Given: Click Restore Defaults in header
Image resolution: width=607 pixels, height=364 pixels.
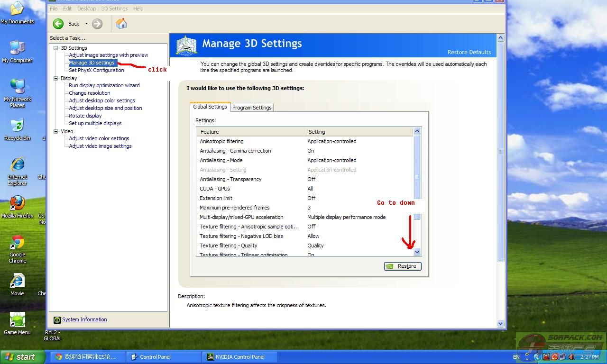Looking at the screenshot, I should (469, 52).
